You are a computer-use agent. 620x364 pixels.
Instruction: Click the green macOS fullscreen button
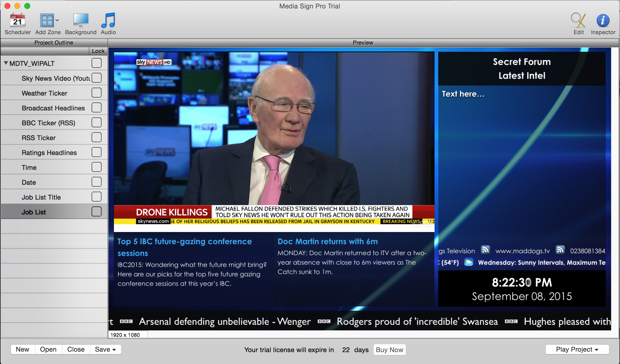tap(27, 6)
